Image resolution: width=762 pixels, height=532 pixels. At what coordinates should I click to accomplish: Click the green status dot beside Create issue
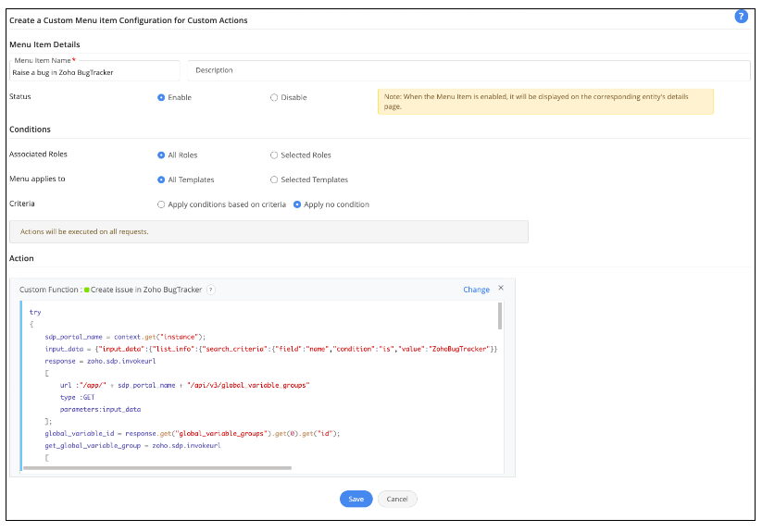click(x=86, y=290)
